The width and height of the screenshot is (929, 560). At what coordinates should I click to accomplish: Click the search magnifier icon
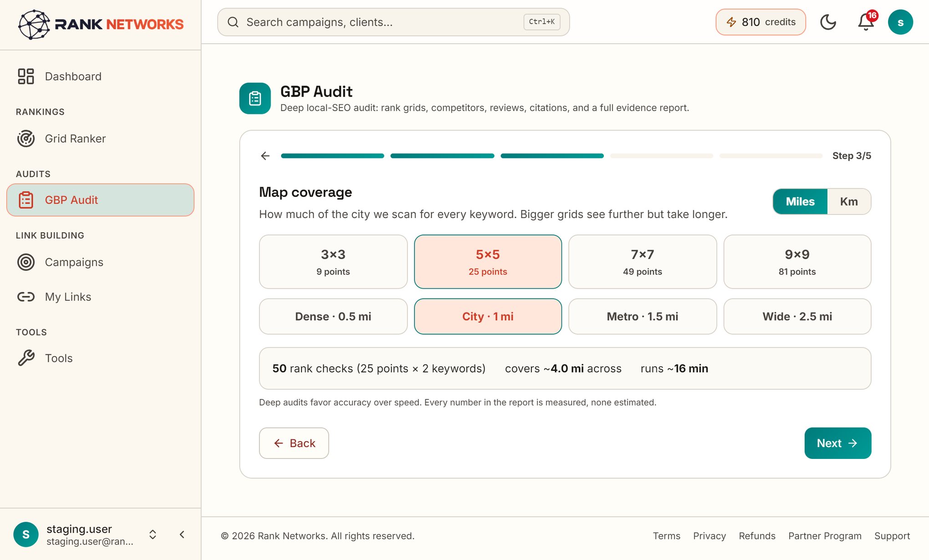click(x=233, y=22)
